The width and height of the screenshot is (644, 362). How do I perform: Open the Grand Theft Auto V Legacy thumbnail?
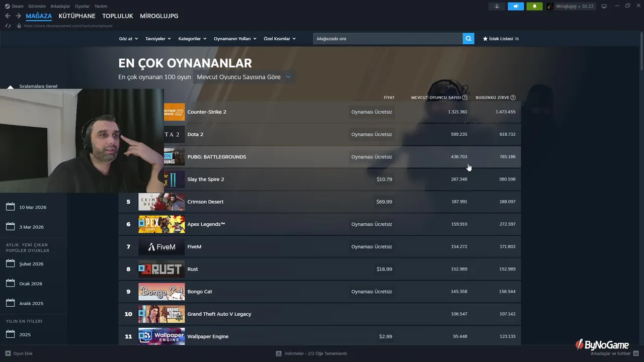point(162,314)
